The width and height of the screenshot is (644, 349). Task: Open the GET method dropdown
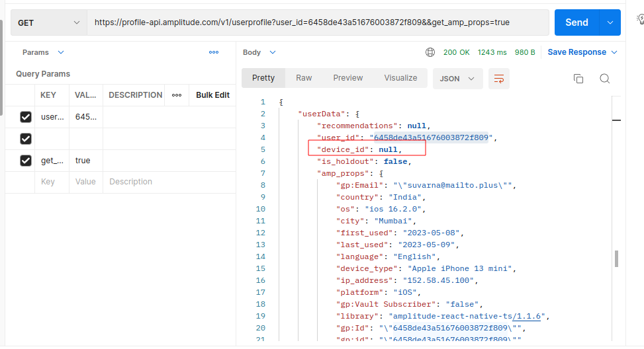click(48, 22)
